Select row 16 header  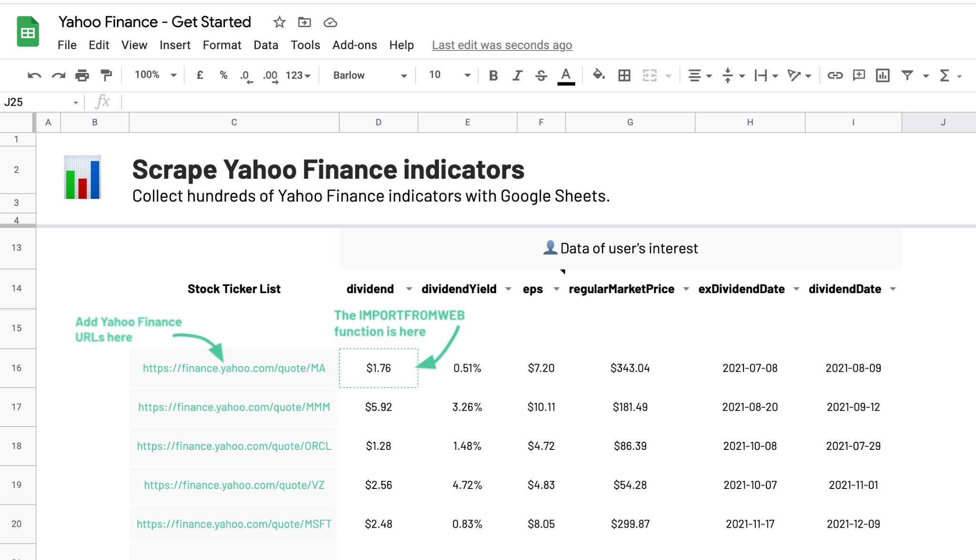(x=17, y=368)
